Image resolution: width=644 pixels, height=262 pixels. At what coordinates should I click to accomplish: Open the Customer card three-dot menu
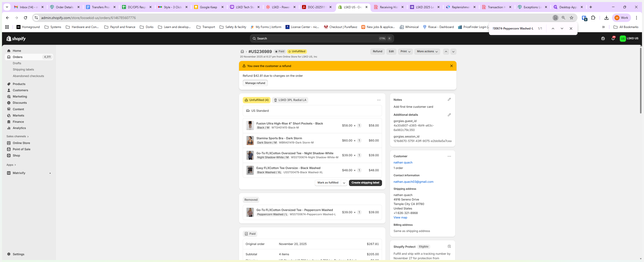click(x=449, y=156)
